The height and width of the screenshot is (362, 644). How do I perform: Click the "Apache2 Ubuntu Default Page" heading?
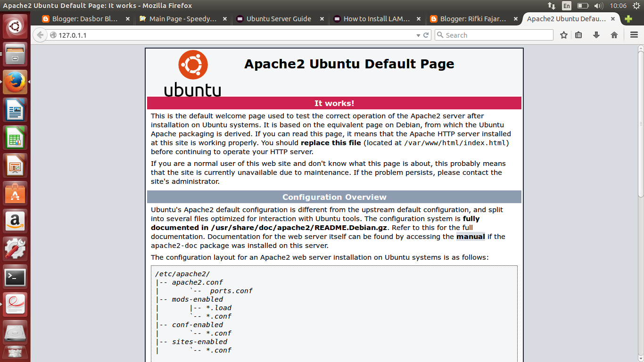click(349, 64)
